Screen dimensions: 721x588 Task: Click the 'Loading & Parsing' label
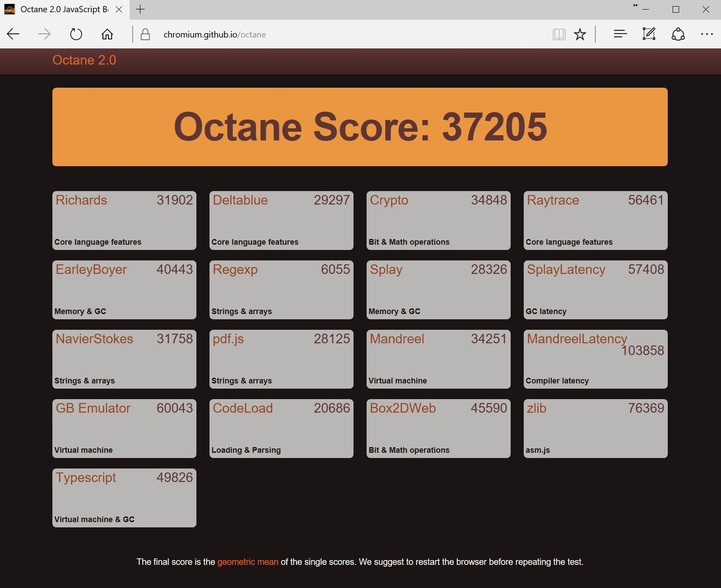(246, 450)
